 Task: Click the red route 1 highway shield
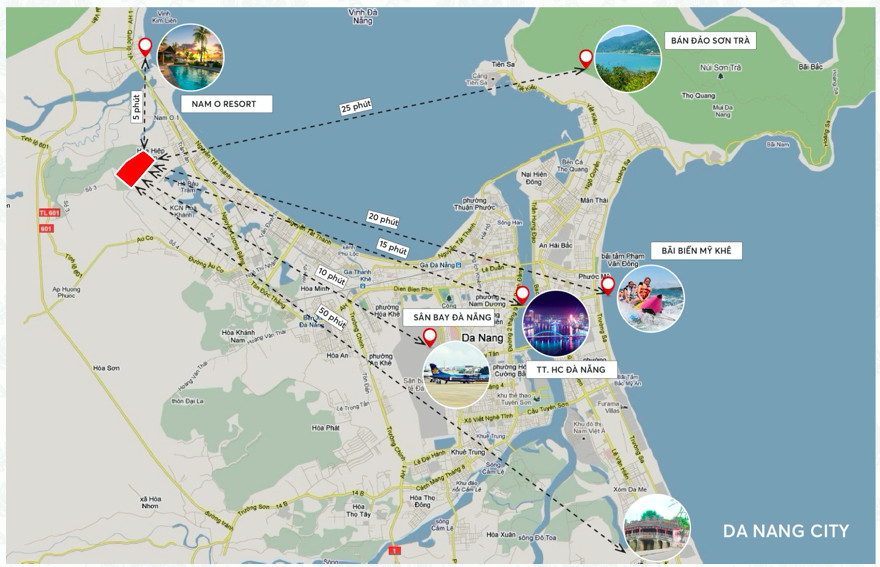pos(396,550)
